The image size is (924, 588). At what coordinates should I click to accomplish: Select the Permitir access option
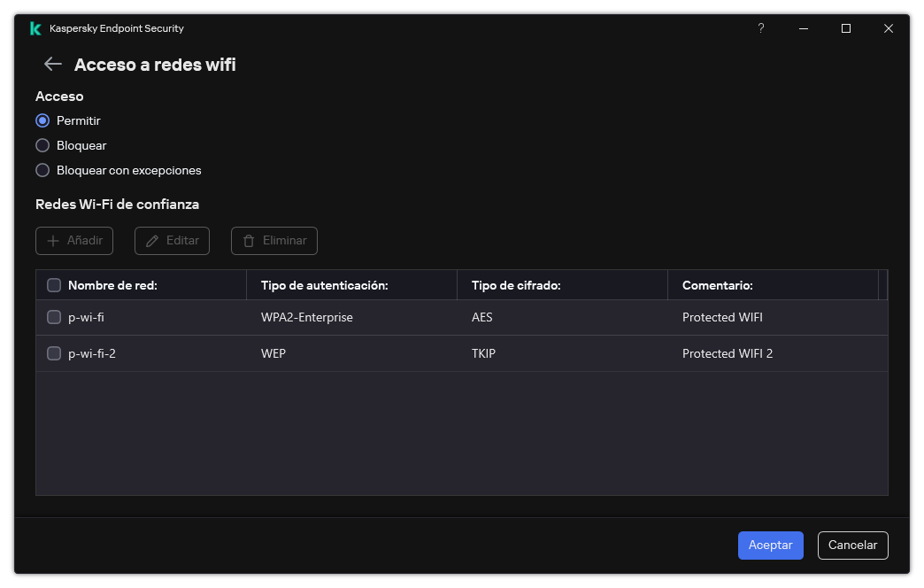click(42, 120)
